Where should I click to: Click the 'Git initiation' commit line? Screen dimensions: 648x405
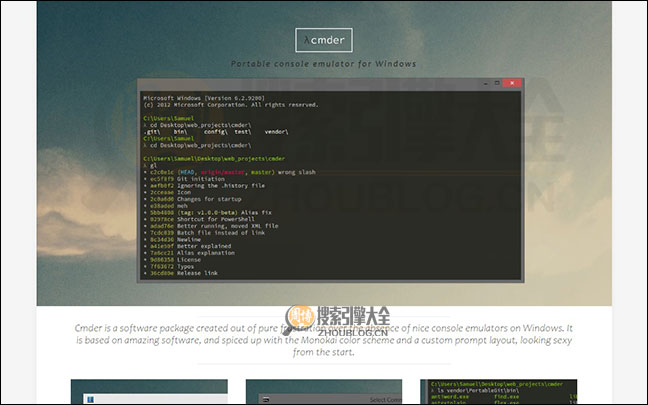[x=184, y=179]
